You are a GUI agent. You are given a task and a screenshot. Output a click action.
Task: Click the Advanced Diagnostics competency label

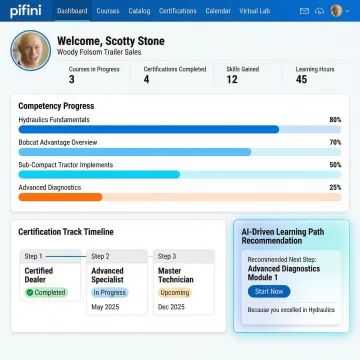[50, 187]
